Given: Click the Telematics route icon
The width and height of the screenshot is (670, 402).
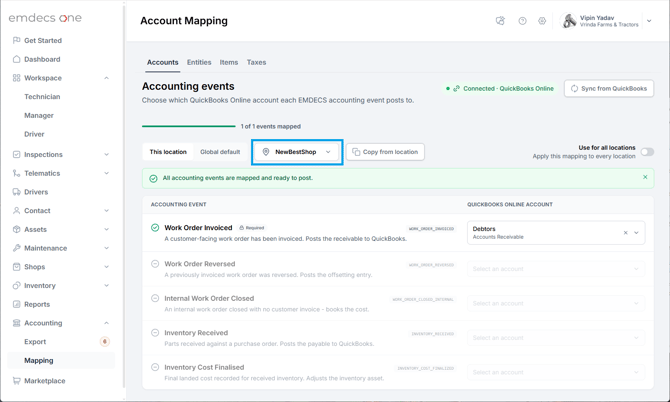Looking at the screenshot, I should pyautogui.click(x=16, y=173).
